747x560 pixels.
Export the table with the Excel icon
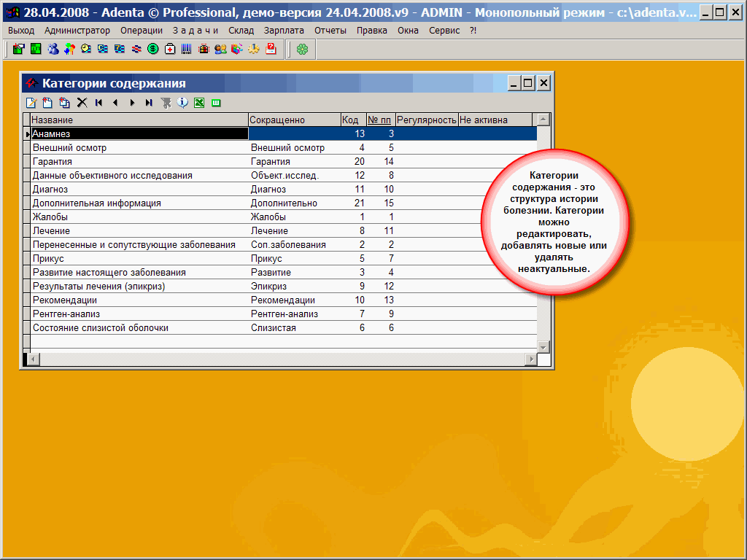coord(198,103)
